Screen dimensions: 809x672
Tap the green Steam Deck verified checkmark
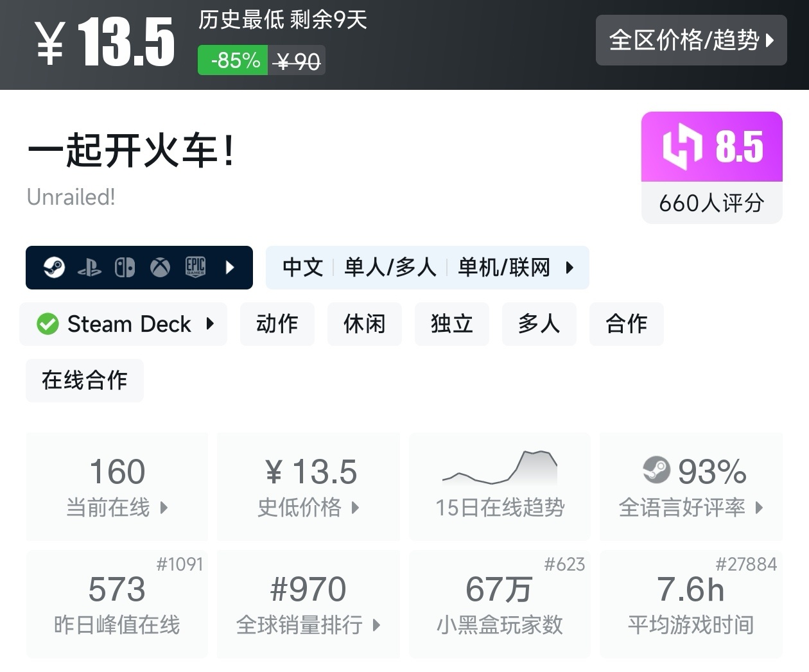click(48, 324)
